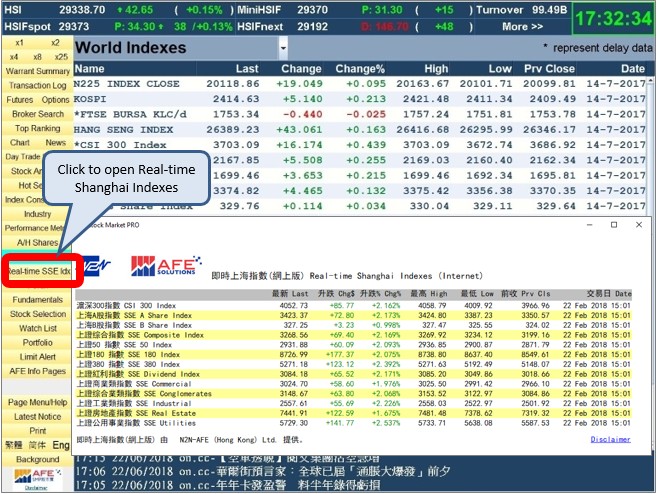The image size is (658, 494).
Task: Open 17:05 on.cc news headline
Action: 228,486
